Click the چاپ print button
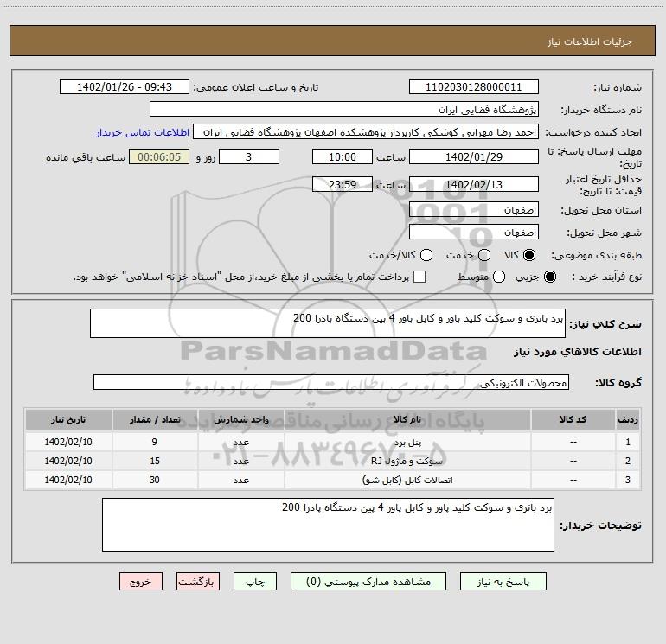 point(255,582)
